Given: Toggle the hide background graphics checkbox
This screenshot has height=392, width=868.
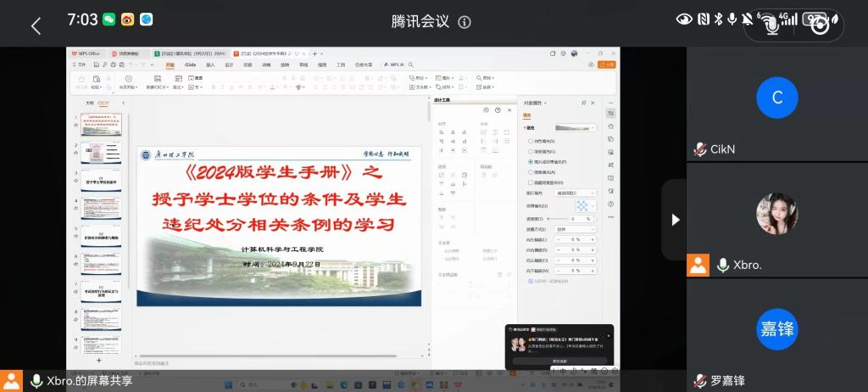Looking at the screenshot, I should click(531, 182).
